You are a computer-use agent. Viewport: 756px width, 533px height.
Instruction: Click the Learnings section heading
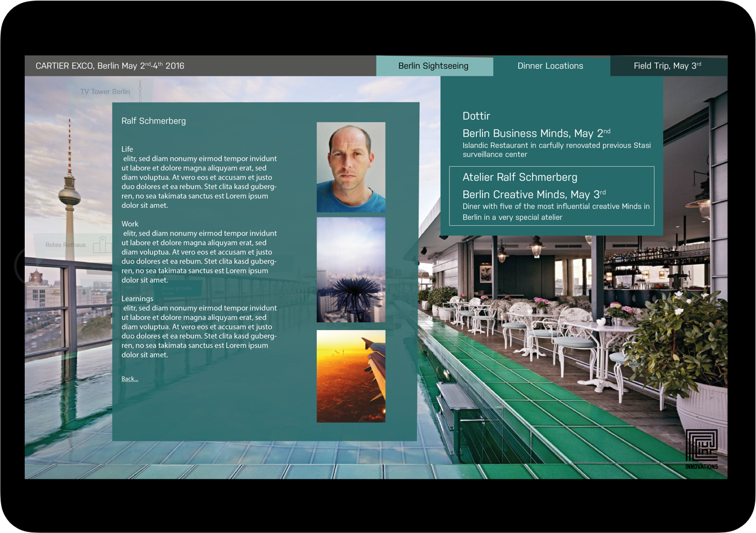[137, 299]
